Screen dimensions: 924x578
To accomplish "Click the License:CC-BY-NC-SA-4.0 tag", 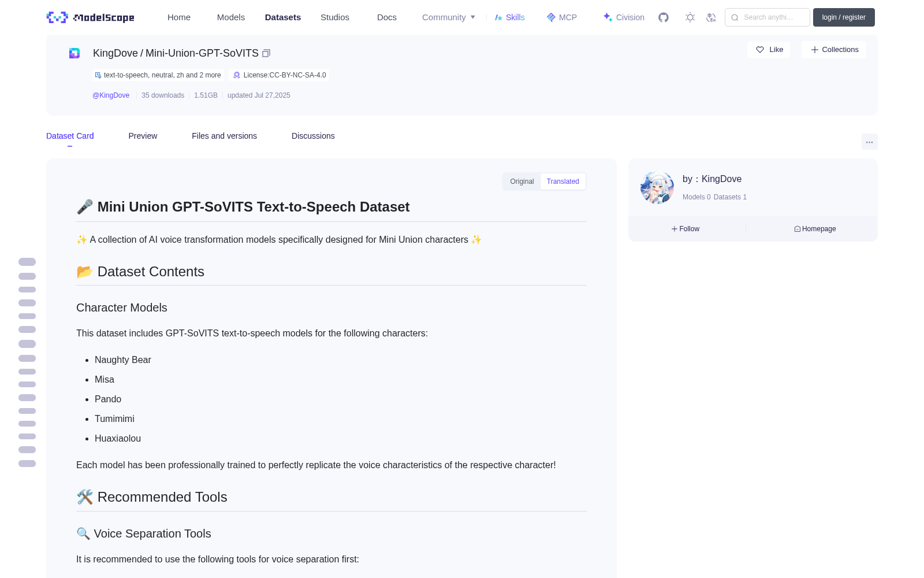I will tap(280, 75).
